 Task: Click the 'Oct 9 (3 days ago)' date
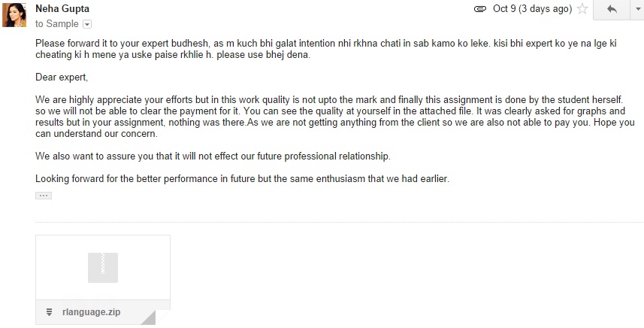pos(532,9)
